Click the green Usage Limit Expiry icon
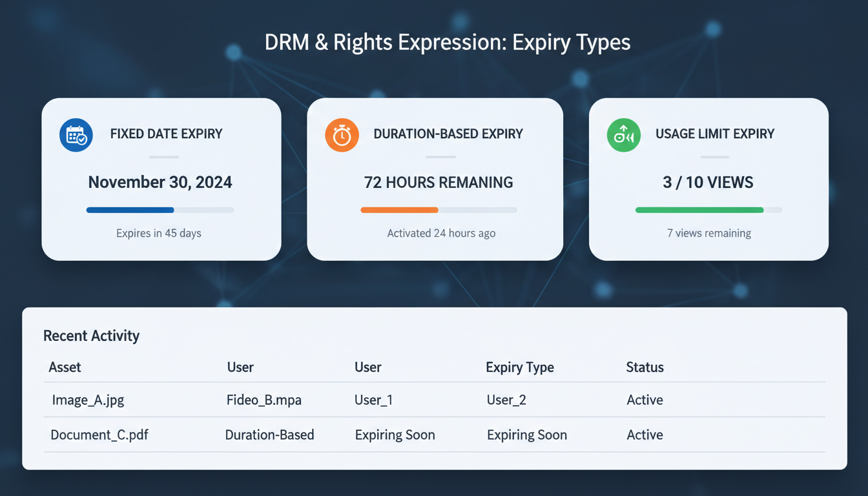 [623, 135]
